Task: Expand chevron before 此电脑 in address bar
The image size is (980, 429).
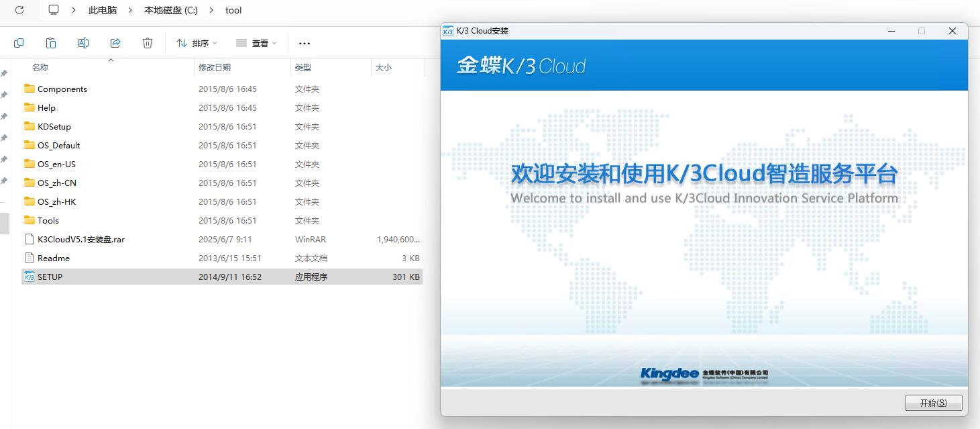Action: (x=74, y=10)
